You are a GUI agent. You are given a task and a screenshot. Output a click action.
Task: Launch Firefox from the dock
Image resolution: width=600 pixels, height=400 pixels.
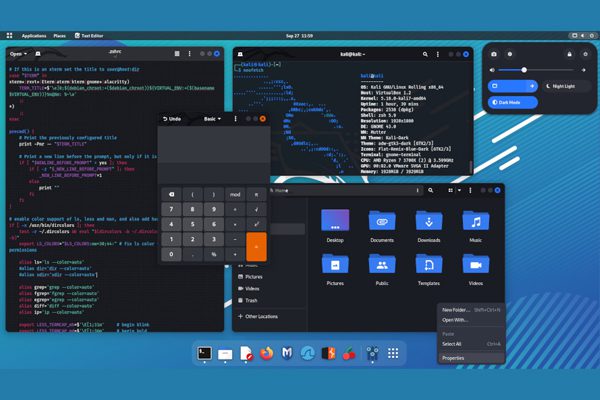[x=266, y=353]
